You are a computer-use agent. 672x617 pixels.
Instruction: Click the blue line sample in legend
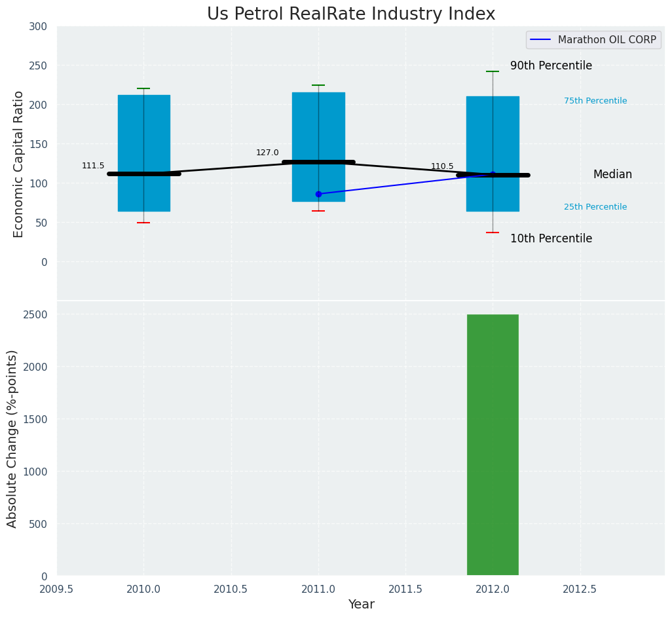pyautogui.click(x=540, y=40)
